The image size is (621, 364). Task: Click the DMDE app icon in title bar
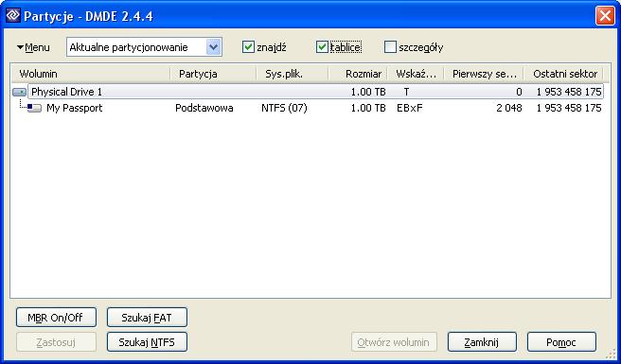12,16
